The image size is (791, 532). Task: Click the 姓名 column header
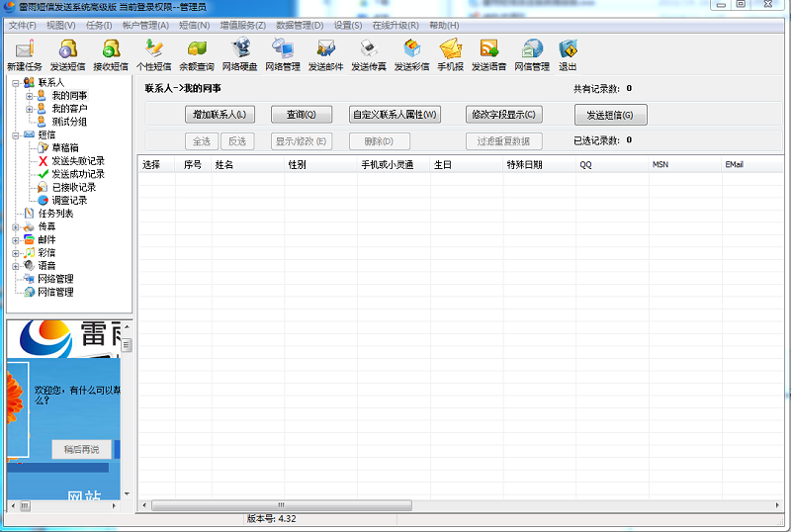248,164
